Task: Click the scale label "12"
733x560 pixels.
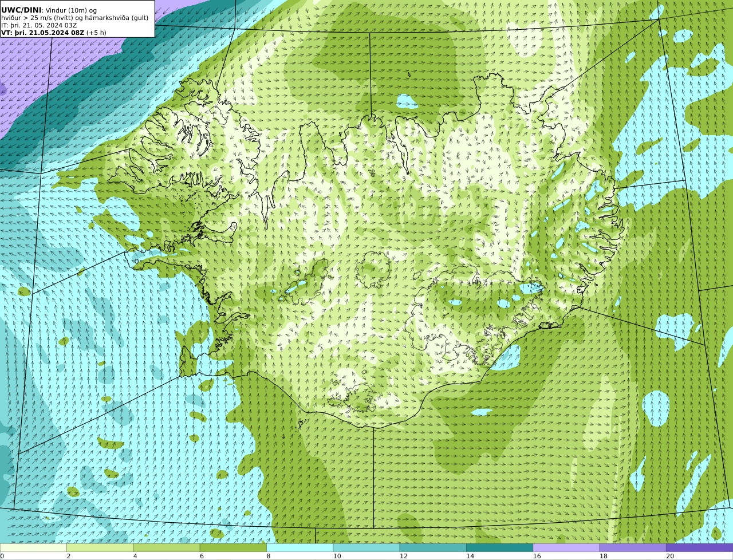Action: pos(404,556)
